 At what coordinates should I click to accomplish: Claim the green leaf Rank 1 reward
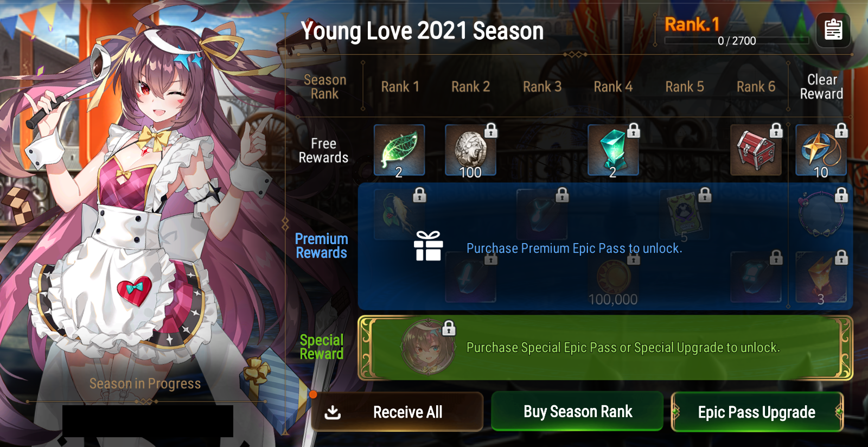399,150
